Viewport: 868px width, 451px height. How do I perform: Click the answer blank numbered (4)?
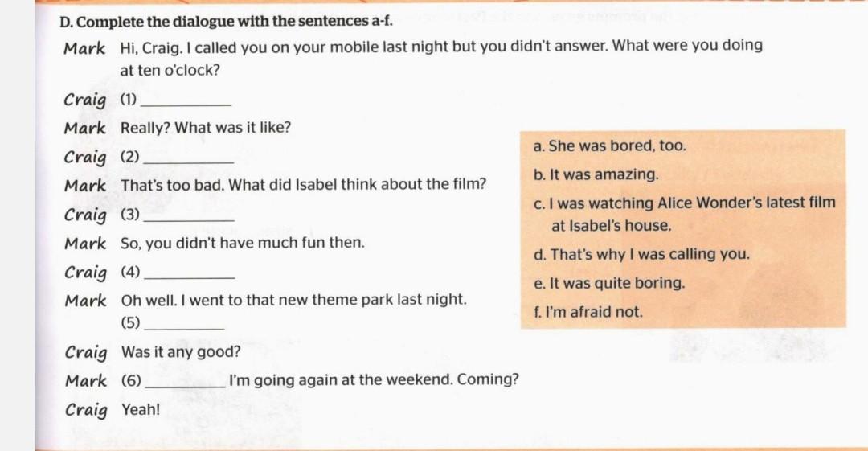pos(188,273)
